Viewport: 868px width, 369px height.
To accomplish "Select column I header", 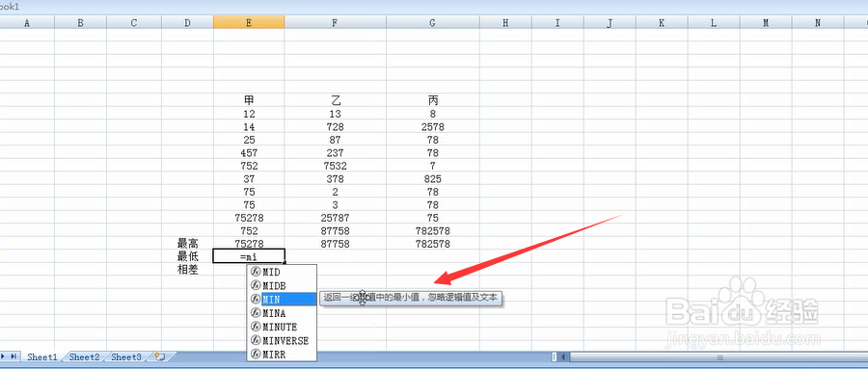I will [x=557, y=23].
